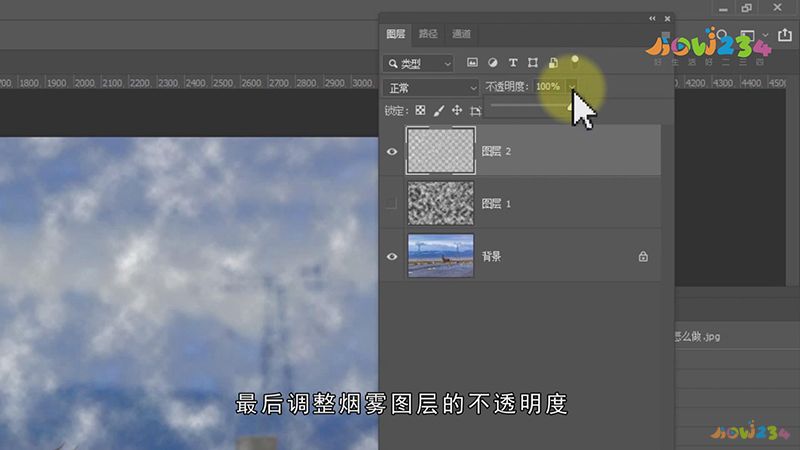
Task: Select the 图层 2 thumbnail
Action: click(441, 151)
